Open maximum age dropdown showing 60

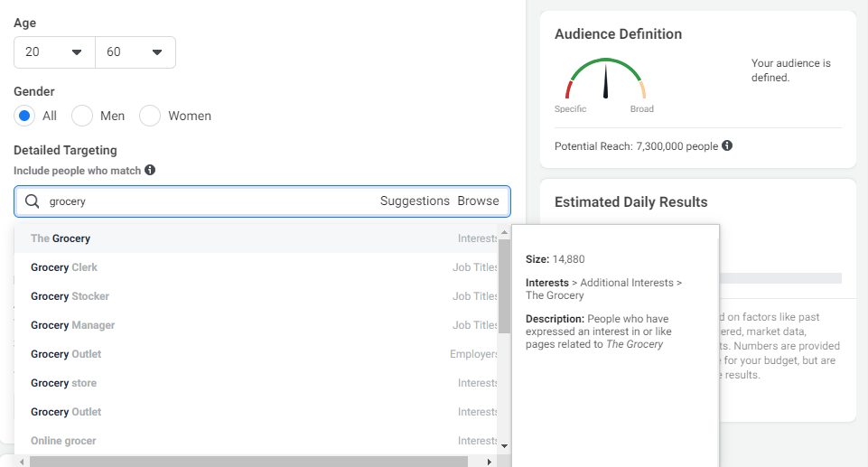135,52
